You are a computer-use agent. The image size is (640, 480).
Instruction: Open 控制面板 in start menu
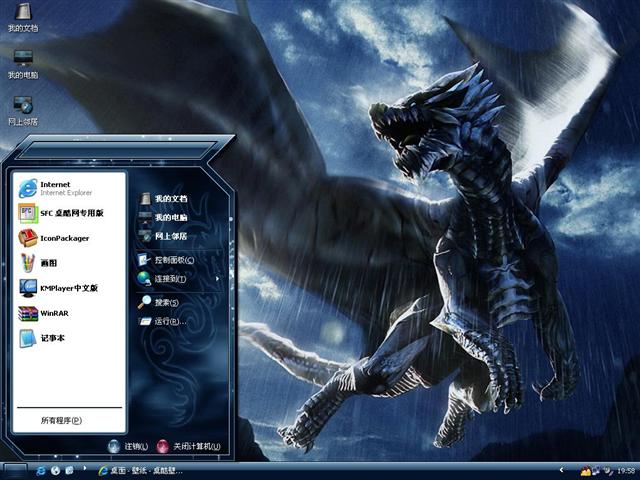(172, 260)
